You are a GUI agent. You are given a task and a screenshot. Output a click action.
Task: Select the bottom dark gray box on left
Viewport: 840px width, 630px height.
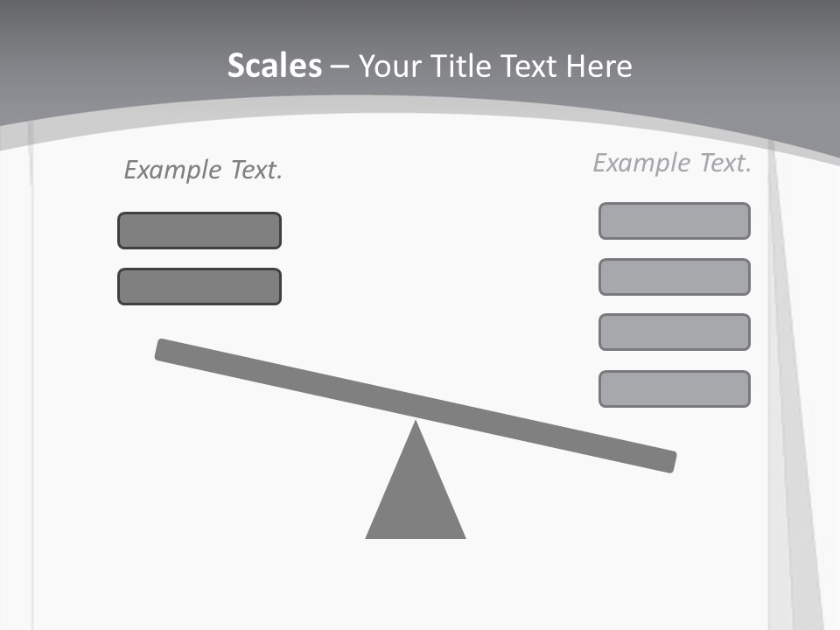point(199,286)
